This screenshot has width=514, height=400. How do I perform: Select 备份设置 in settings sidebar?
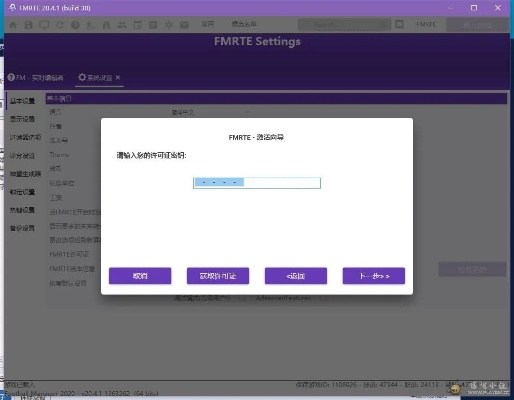(22, 228)
